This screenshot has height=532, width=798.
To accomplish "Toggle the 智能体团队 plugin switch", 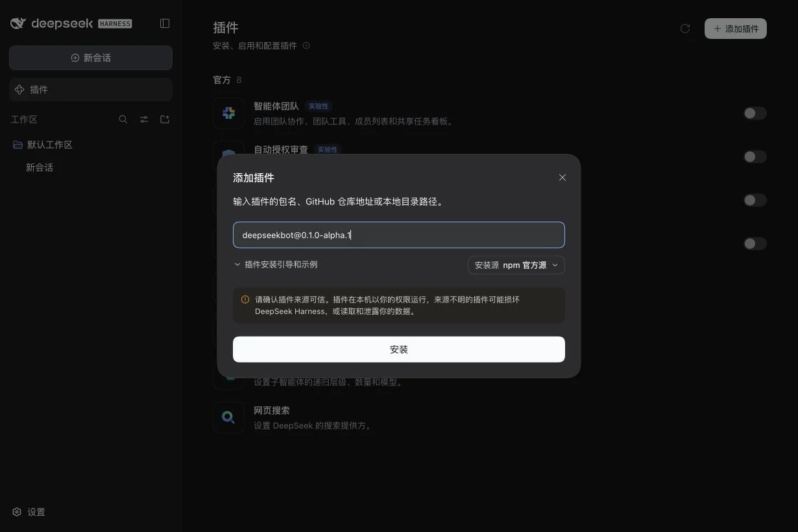I will tap(755, 113).
